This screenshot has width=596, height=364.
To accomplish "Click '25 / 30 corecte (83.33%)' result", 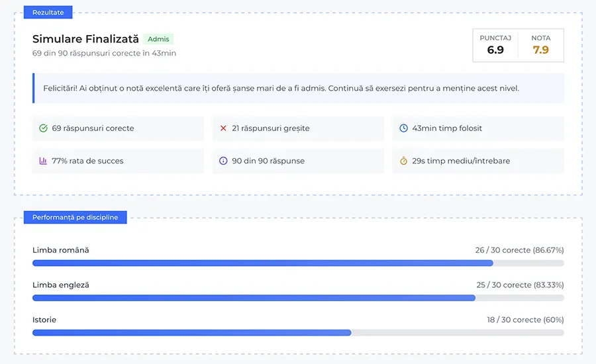I will (520, 285).
